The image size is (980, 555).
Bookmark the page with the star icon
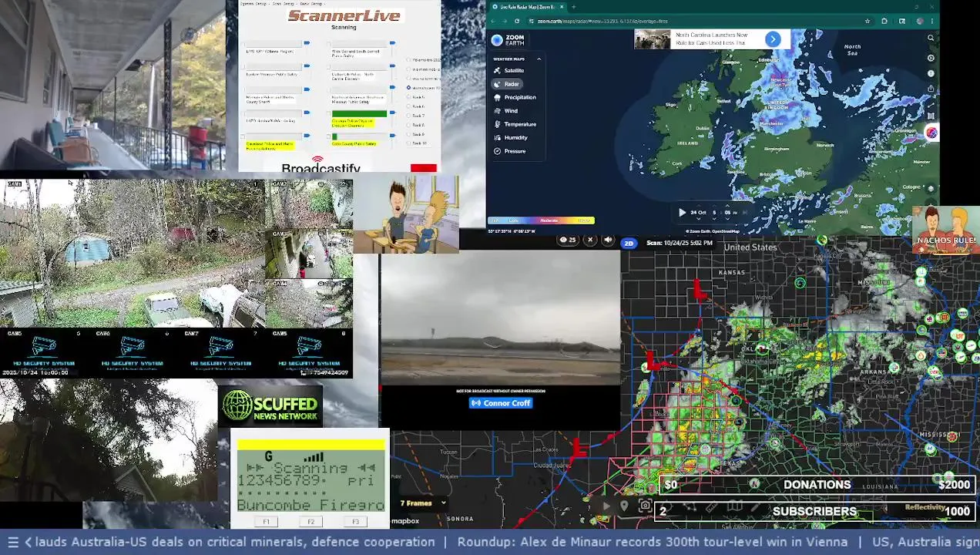point(868,21)
